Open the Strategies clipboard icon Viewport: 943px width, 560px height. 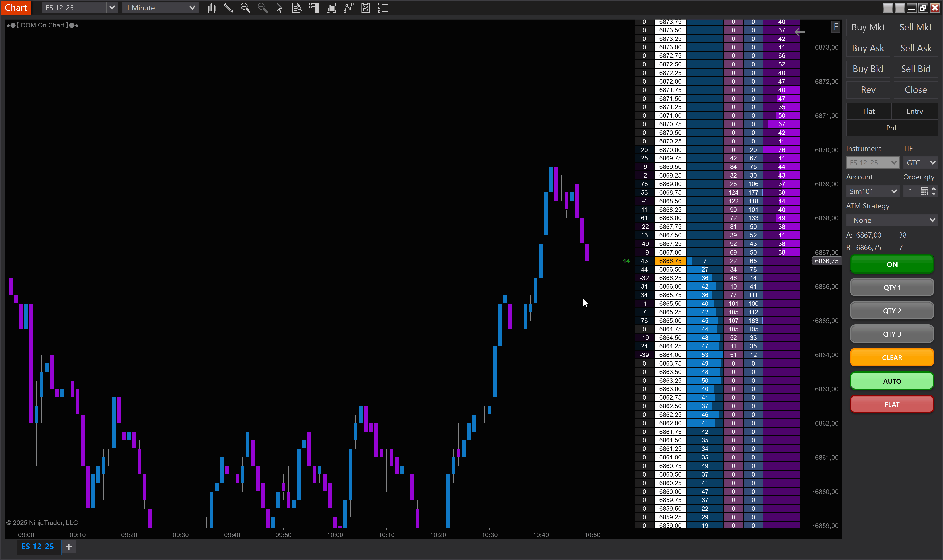[x=366, y=8]
